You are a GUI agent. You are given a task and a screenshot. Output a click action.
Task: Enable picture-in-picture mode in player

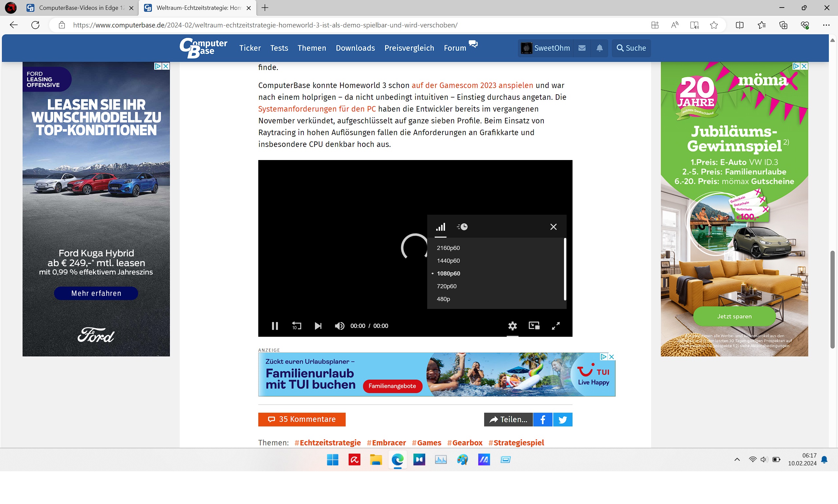pyautogui.click(x=534, y=326)
